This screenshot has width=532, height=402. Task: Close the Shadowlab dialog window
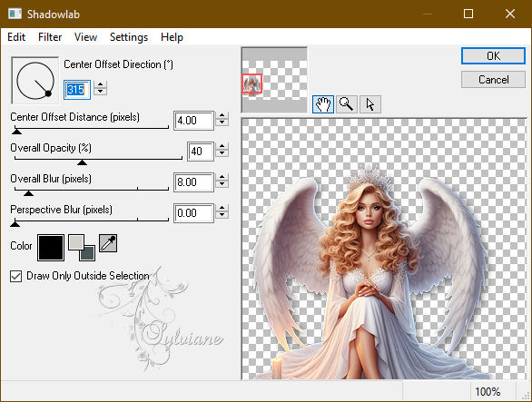point(510,14)
